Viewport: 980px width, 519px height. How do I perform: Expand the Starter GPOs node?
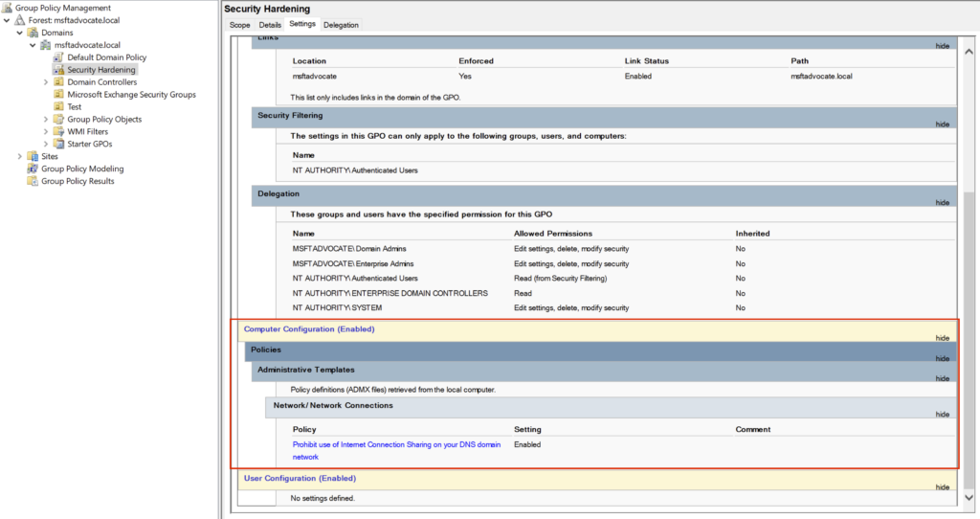[46, 145]
